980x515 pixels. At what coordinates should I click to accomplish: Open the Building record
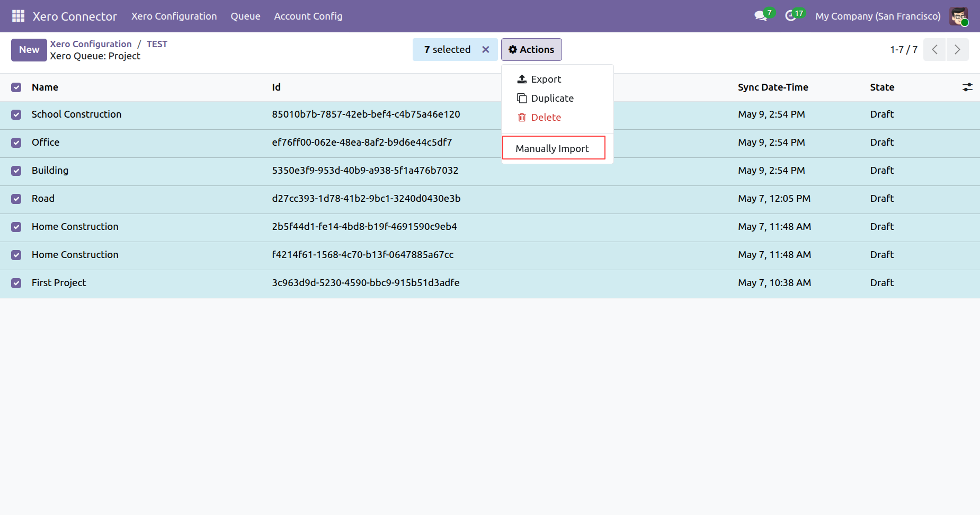point(50,170)
